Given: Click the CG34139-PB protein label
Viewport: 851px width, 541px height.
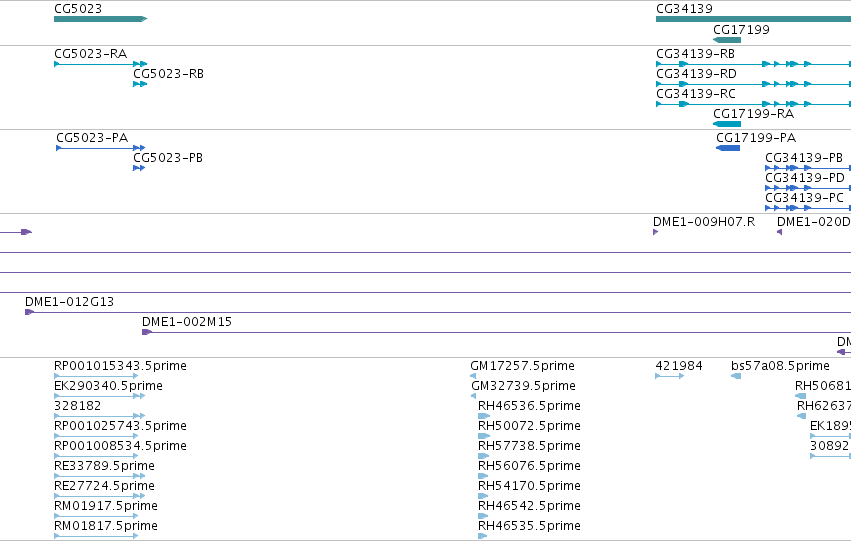Looking at the screenshot, I should [x=804, y=158].
